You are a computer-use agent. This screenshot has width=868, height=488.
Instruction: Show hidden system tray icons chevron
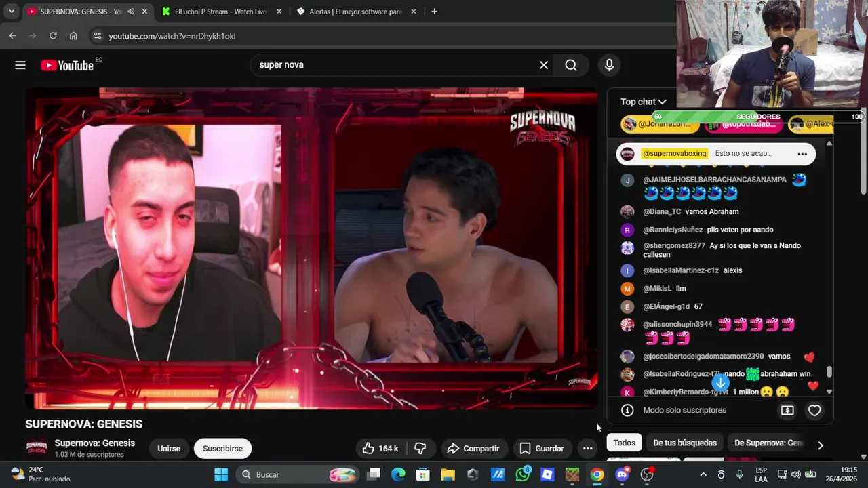point(703,474)
